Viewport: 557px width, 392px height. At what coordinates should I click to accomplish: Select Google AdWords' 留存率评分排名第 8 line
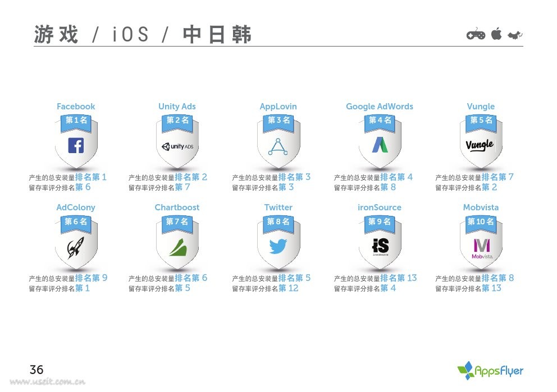[x=365, y=187]
